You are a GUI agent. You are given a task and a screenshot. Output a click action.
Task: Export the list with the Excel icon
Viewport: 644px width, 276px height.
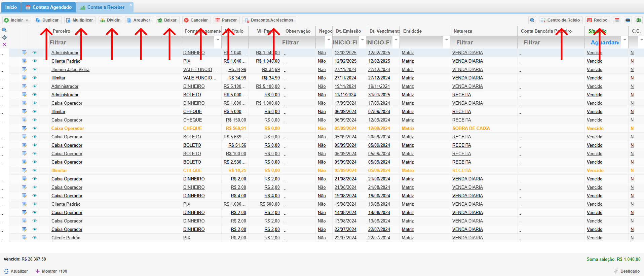pyautogui.click(x=638, y=20)
